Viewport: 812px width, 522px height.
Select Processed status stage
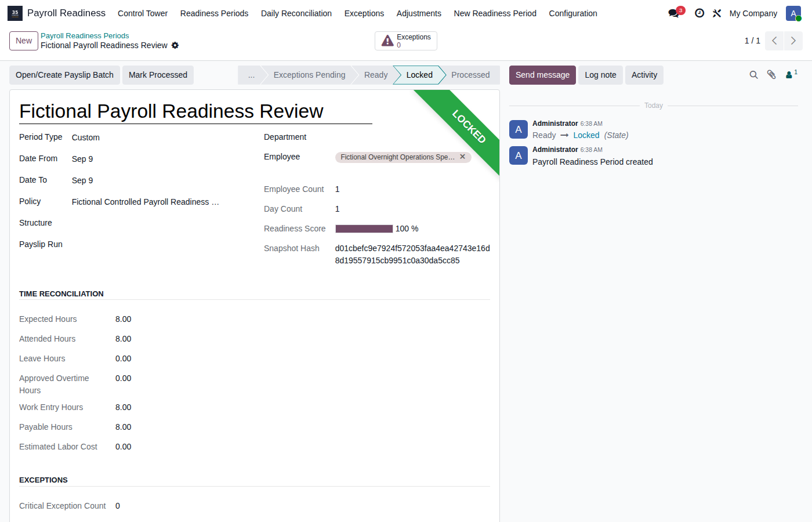(x=470, y=75)
